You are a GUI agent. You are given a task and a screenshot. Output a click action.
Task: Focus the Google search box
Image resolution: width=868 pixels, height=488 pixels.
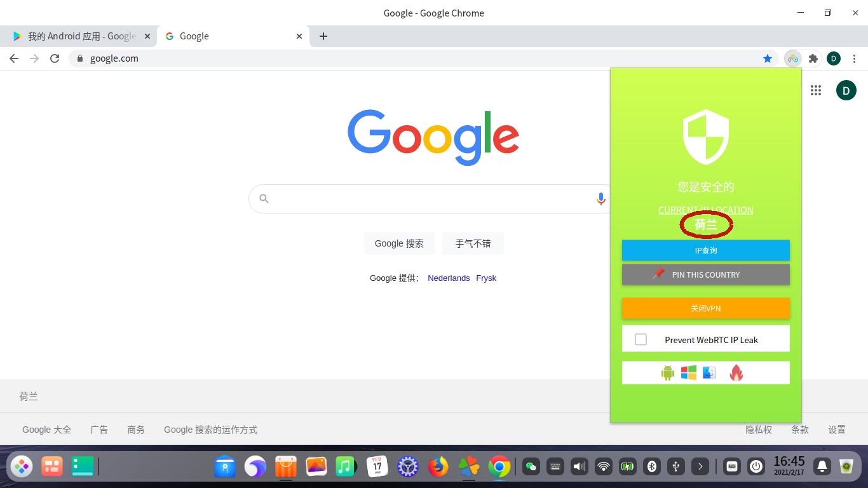(429, 199)
